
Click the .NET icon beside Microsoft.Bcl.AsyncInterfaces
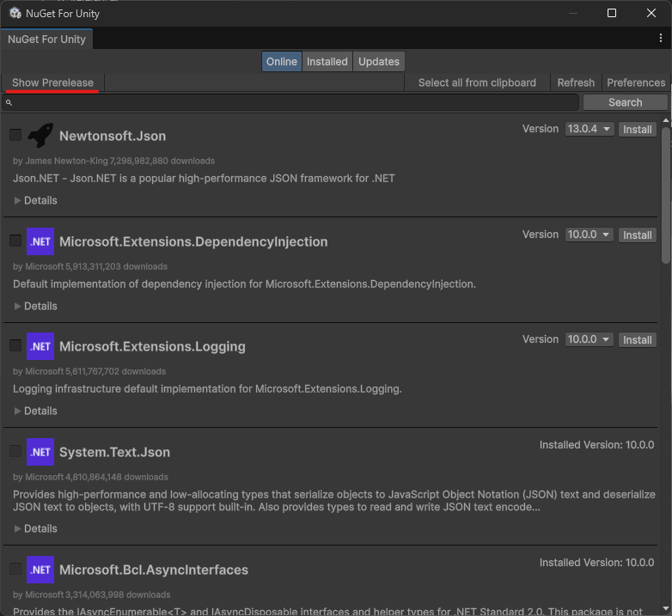point(40,570)
